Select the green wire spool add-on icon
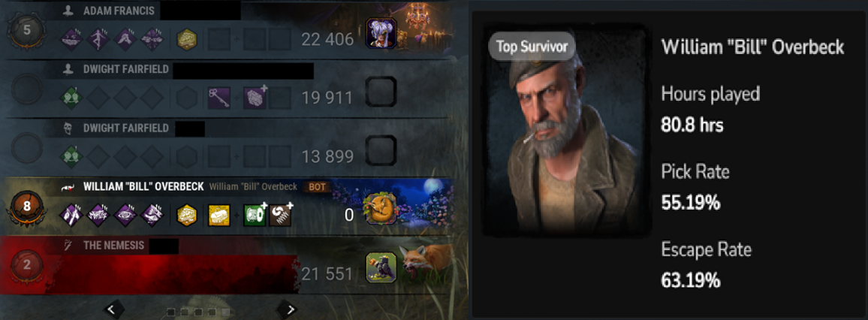Viewport: 868px width, 320px height. pos(255,215)
